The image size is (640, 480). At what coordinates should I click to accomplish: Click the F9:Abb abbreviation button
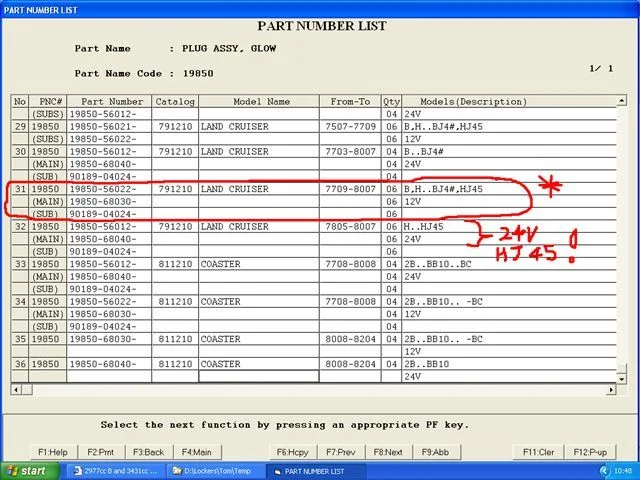click(435, 452)
